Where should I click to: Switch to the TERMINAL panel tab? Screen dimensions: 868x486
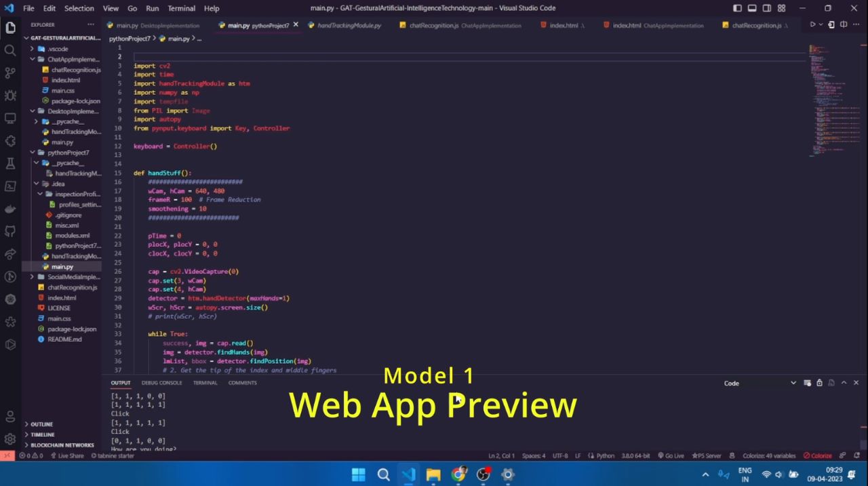pyautogui.click(x=205, y=383)
